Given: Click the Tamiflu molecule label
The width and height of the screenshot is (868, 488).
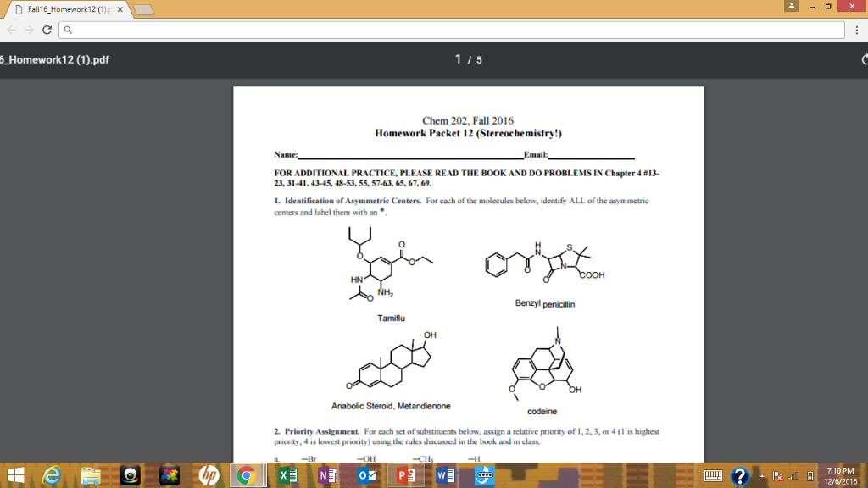Looking at the screenshot, I should coord(391,319).
